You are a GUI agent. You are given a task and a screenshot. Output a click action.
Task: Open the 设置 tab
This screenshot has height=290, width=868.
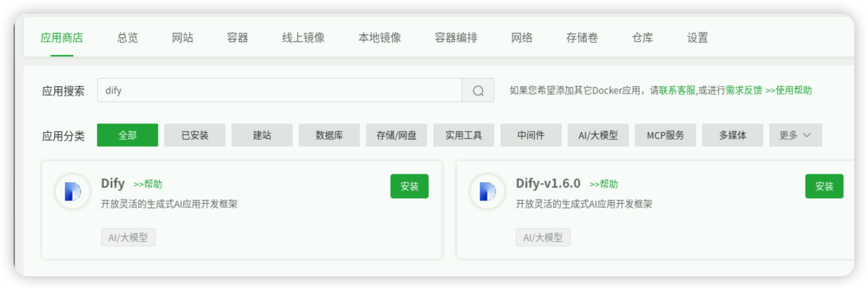point(698,38)
